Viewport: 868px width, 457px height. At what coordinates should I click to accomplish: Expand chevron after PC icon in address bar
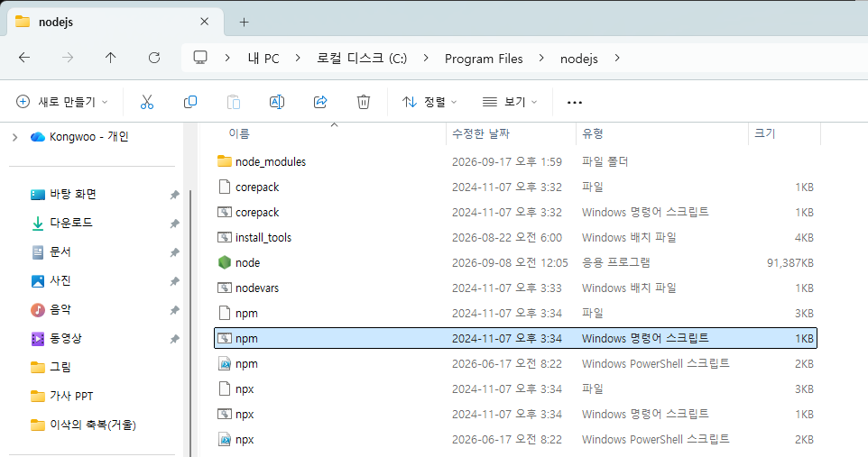click(227, 58)
